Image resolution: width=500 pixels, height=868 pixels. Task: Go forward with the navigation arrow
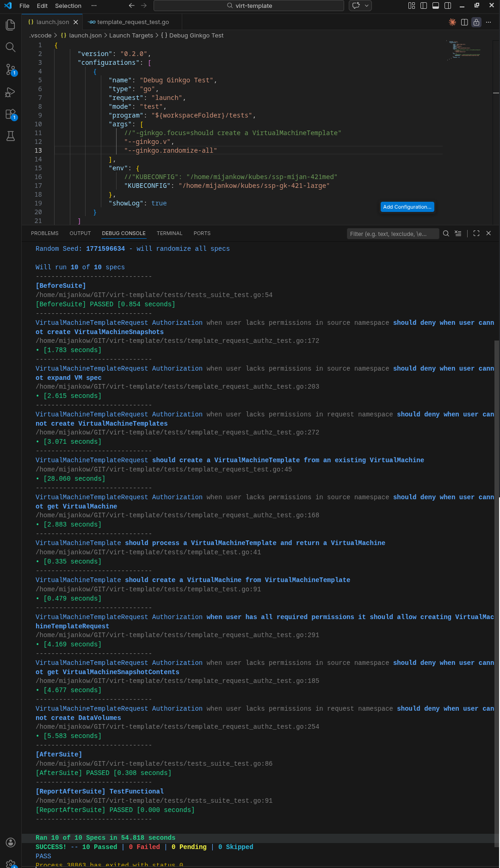click(144, 6)
